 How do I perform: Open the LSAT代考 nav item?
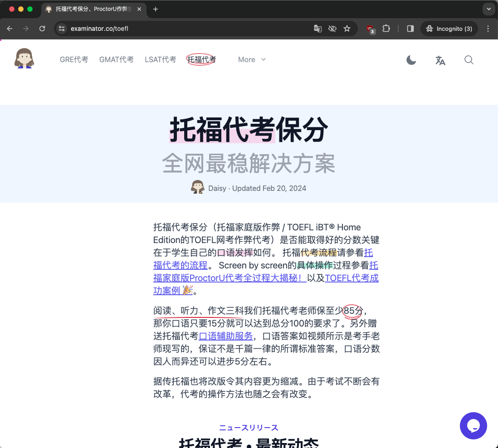pos(161,60)
